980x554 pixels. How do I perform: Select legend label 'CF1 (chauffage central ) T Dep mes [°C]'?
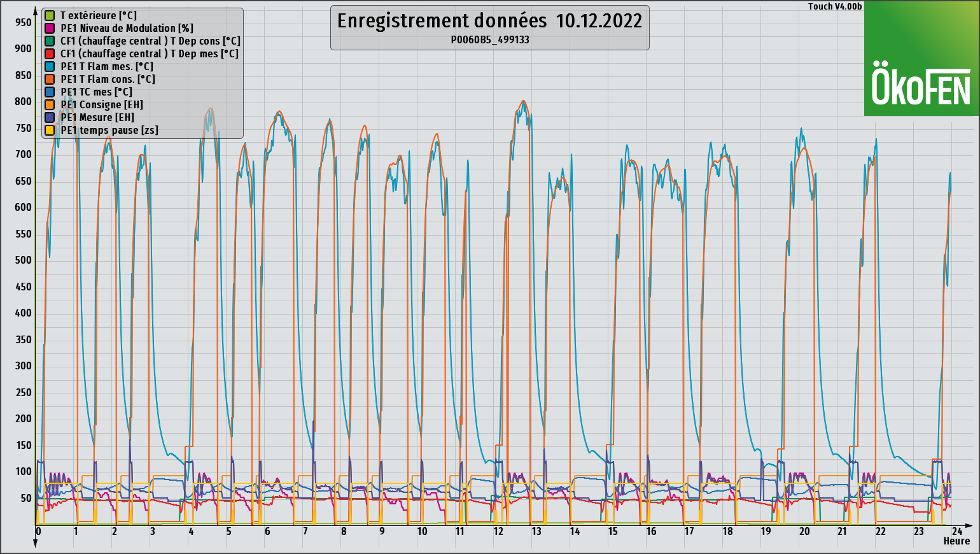pos(150,53)
